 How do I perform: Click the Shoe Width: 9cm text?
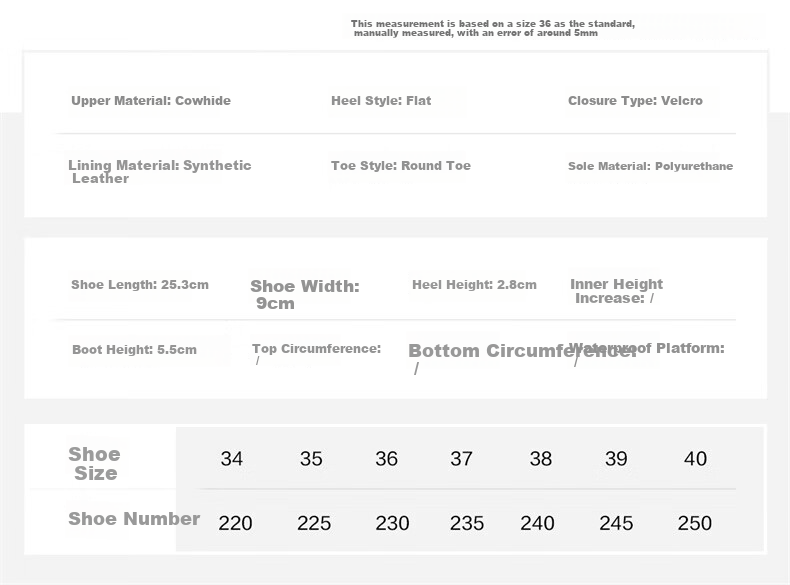coord(305,295)
